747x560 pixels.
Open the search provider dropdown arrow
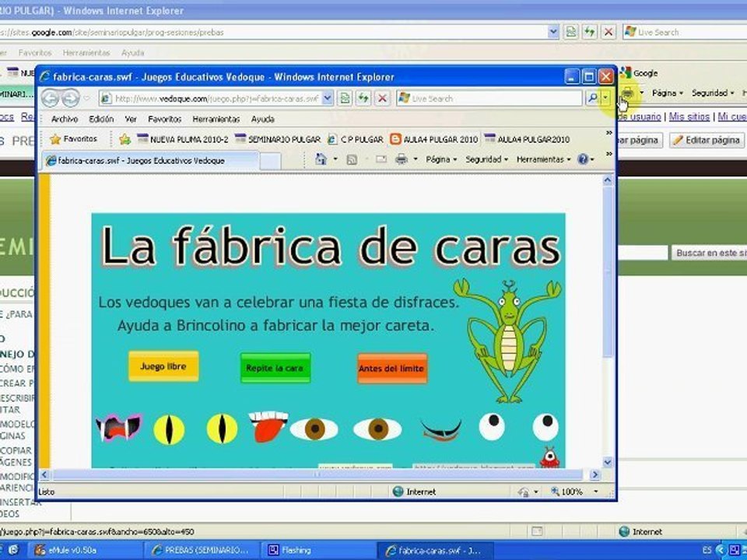605,99
